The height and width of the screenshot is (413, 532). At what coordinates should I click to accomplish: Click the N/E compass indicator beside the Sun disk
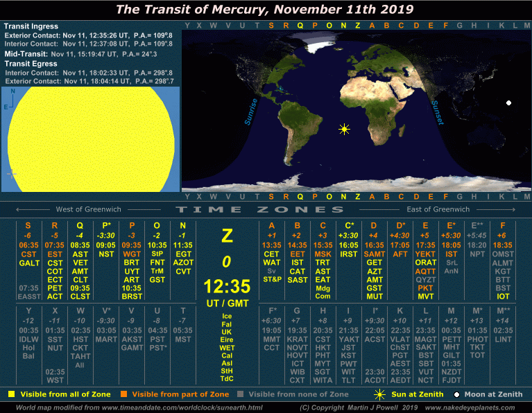pyautogui.click(x=10, y=99)
